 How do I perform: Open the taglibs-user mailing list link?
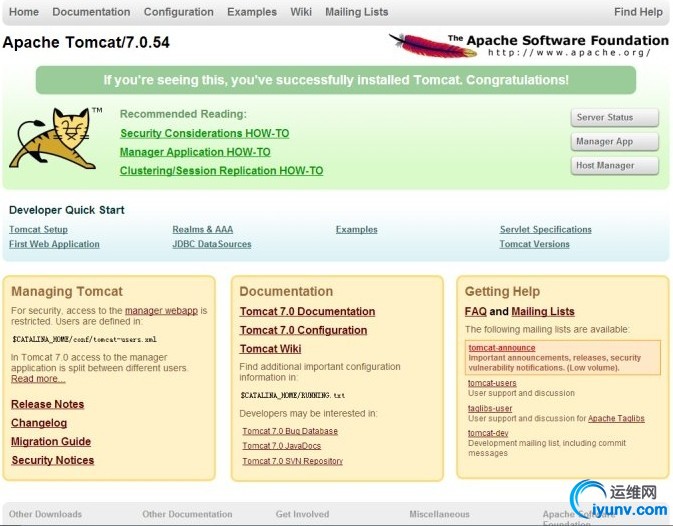tap(490, 408)
